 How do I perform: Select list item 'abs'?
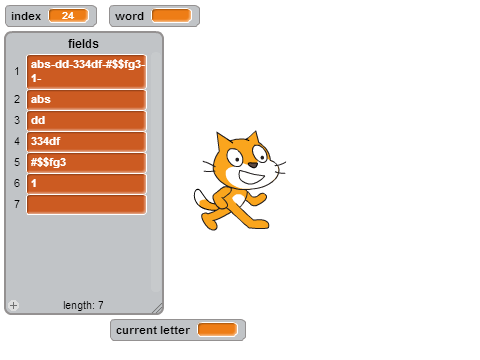pyautogui.click(x=87, y=100)
